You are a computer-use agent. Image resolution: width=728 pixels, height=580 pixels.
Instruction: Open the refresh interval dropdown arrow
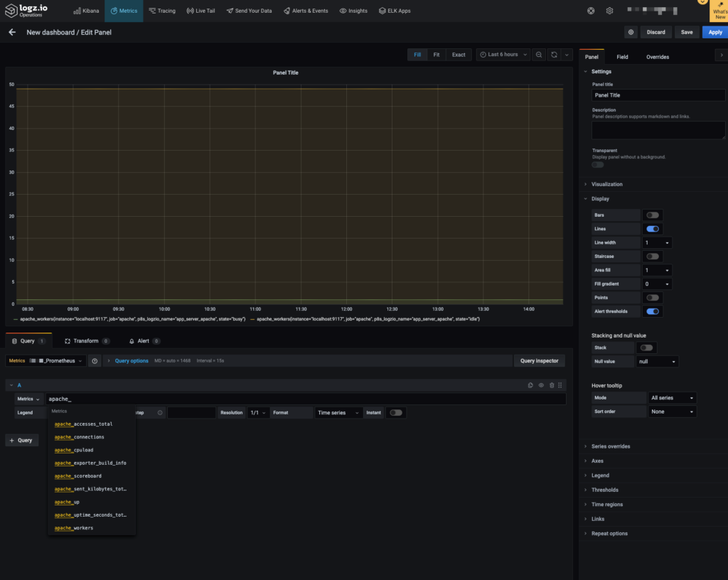[567, 55]
